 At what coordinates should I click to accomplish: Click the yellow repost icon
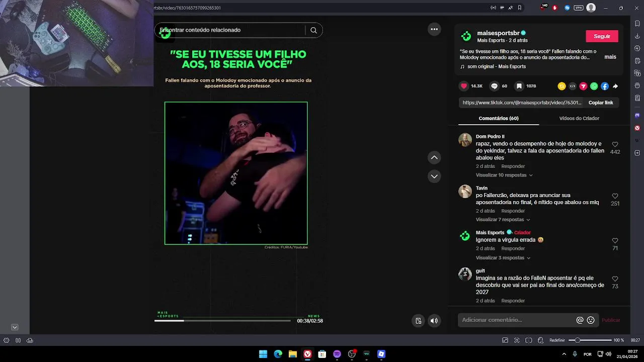tap(561, 86)
